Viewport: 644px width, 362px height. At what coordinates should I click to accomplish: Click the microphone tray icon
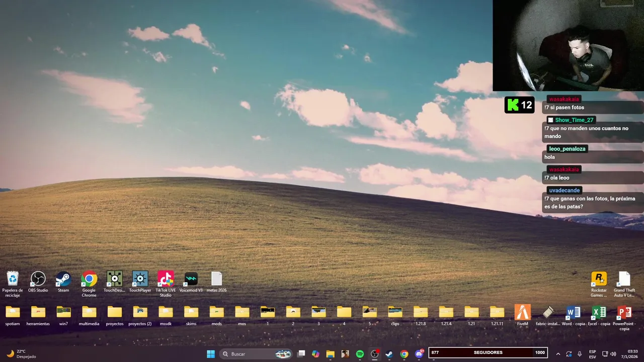pos(580,354)
